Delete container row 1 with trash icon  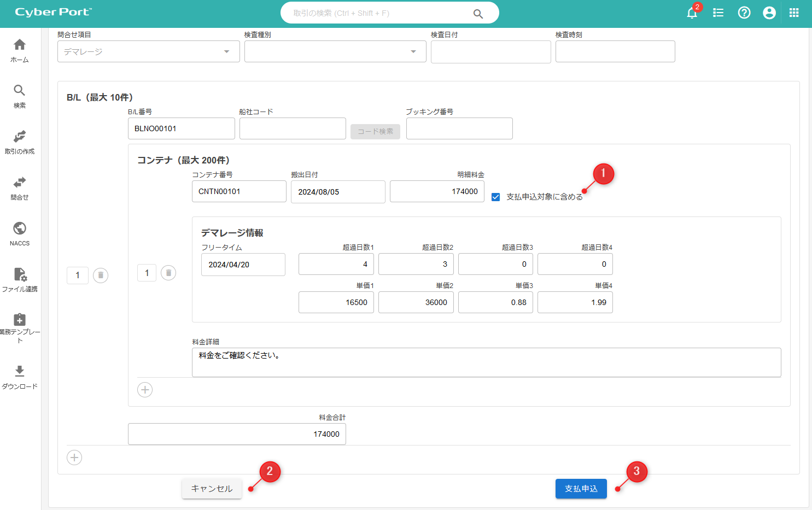coord(168,273)
